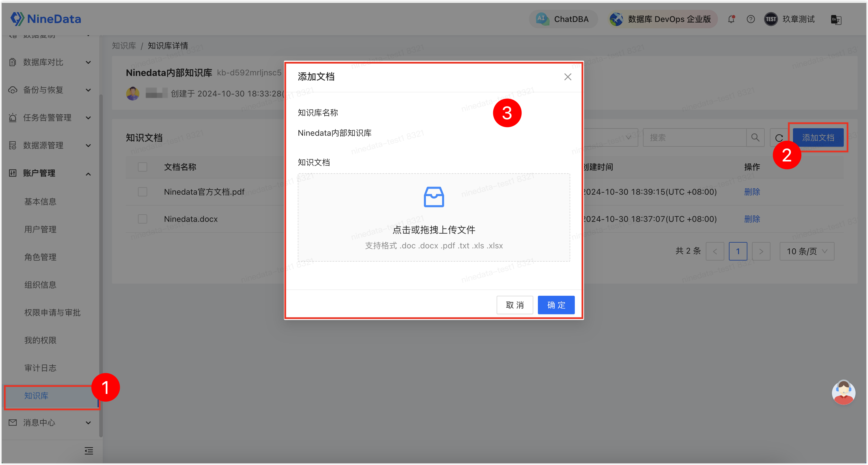The image size is (868, 465).
Task: Click the 数据源管理 icon
Action: tap(13, 145)
